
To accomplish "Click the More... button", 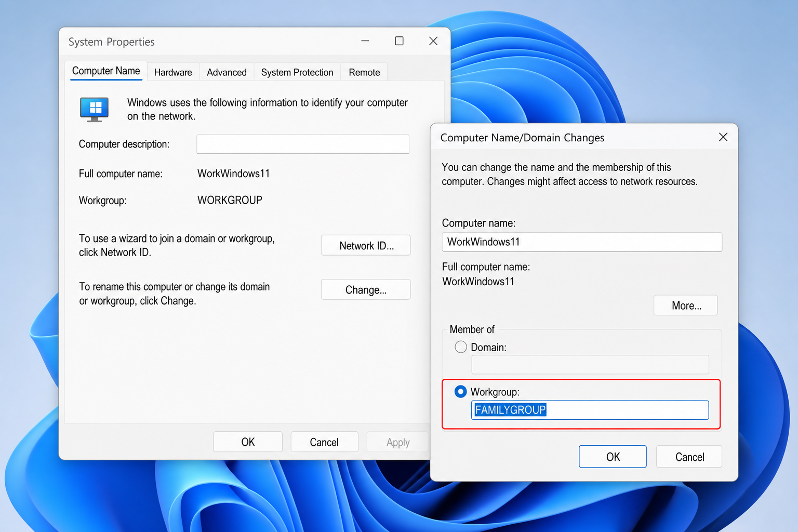I will tap(686, 305).
